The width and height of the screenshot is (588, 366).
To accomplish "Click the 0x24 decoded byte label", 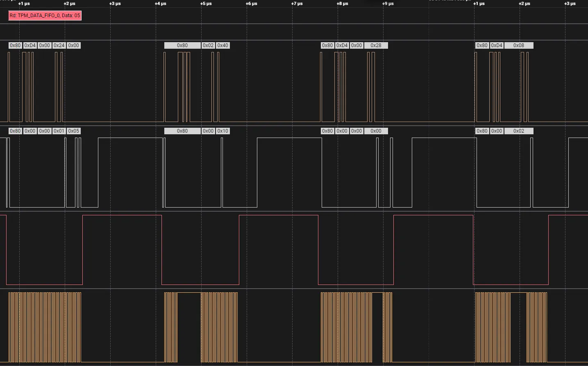I will [x=59, y=45].
